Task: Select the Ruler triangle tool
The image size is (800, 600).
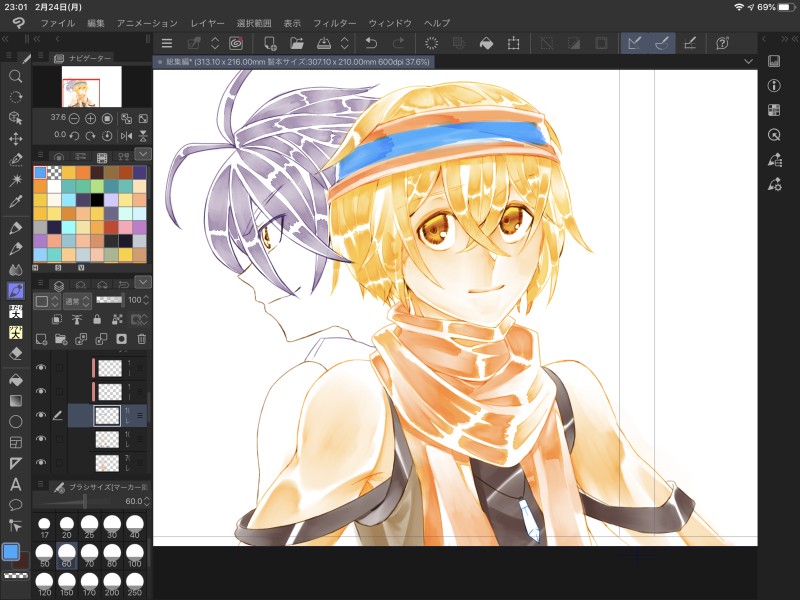Action: click(16, 463)
